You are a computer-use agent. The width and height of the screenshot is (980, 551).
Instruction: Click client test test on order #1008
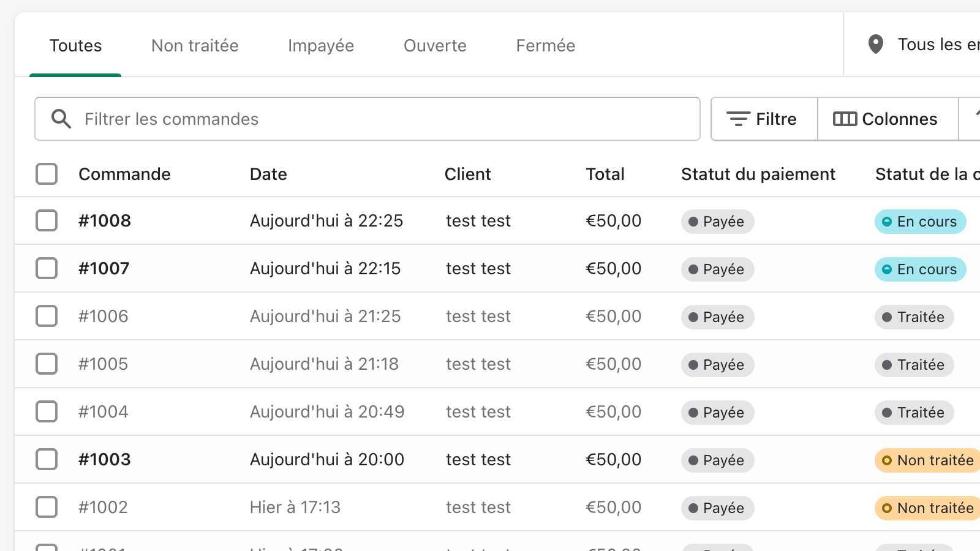[478, 220]
